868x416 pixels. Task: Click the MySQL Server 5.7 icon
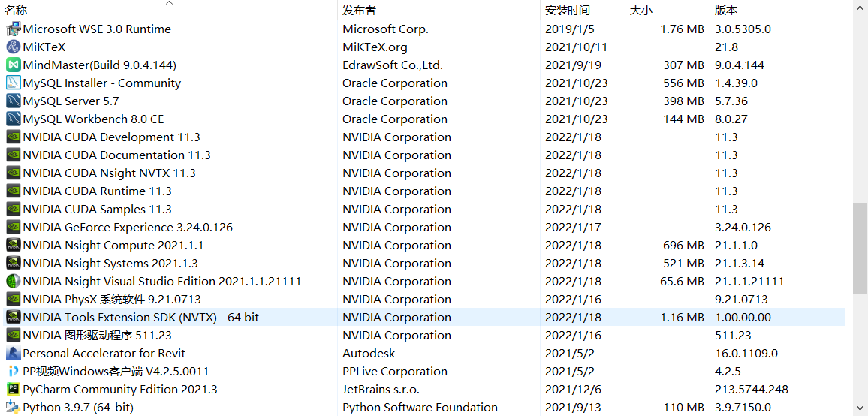14,101
